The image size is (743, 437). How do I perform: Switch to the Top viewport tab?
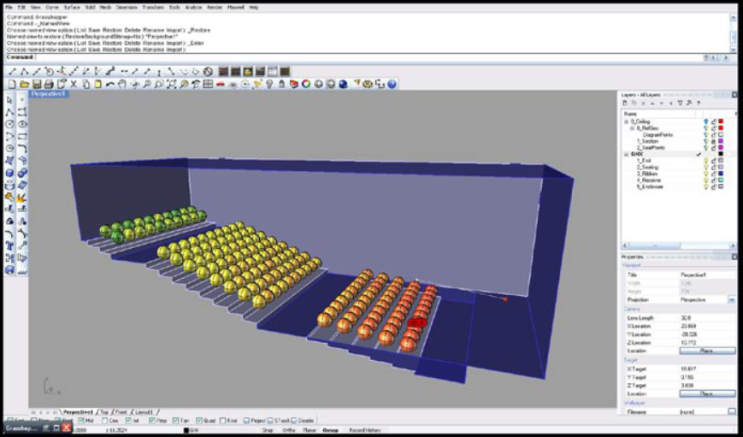[104, 412]
